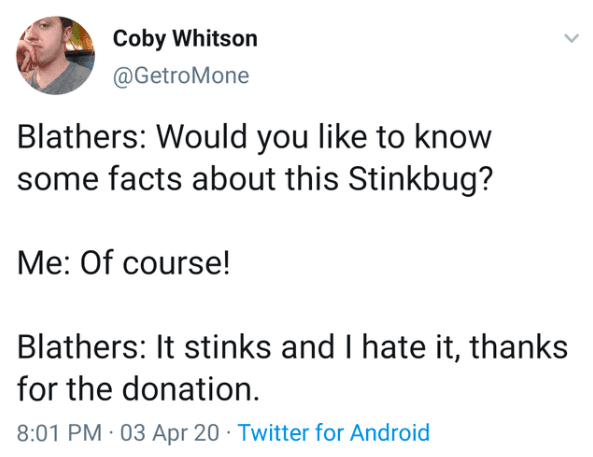The image size is (593, 457).
Task: Click 'some facts about this' text line
Action: tap(255, 178)
